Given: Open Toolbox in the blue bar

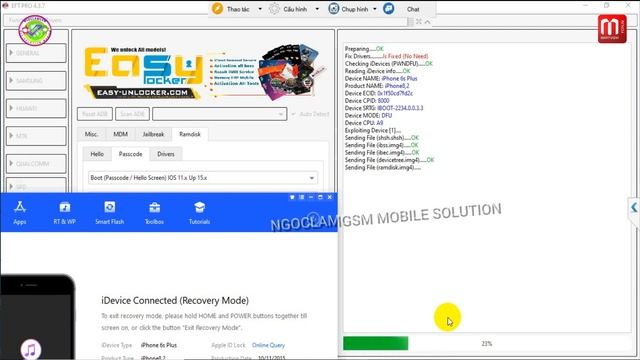Looking at the screenshot, I should click(154, 213).
